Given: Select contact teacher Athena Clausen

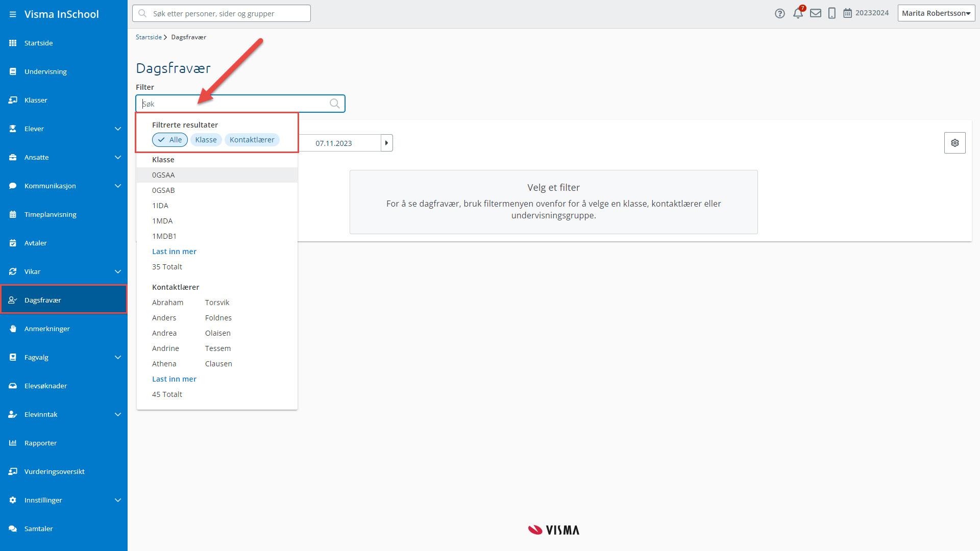Looking at the screenshot, I should 217,364.
